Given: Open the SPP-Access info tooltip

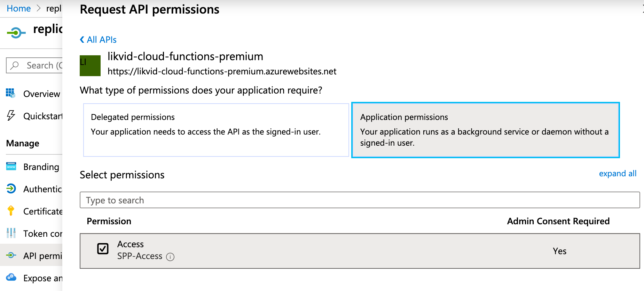Looking at the screenshot, I should (170, 257).
